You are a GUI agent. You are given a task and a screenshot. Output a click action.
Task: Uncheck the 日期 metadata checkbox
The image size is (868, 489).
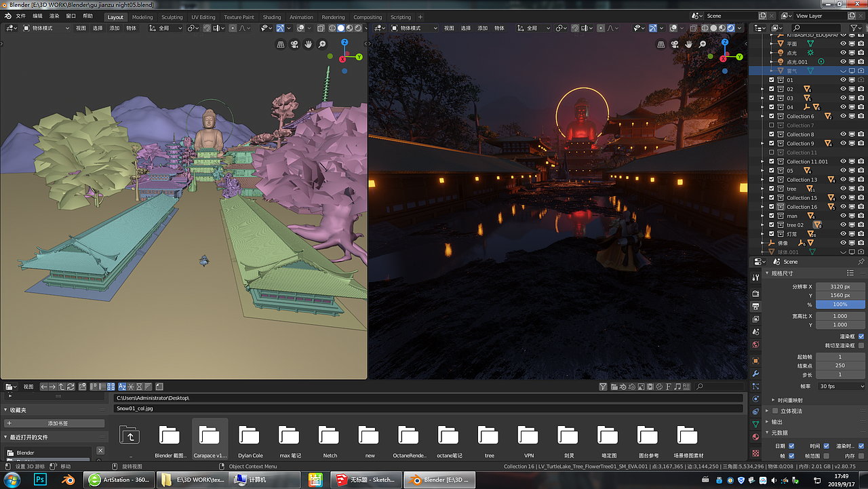click(x=791, y=446)
